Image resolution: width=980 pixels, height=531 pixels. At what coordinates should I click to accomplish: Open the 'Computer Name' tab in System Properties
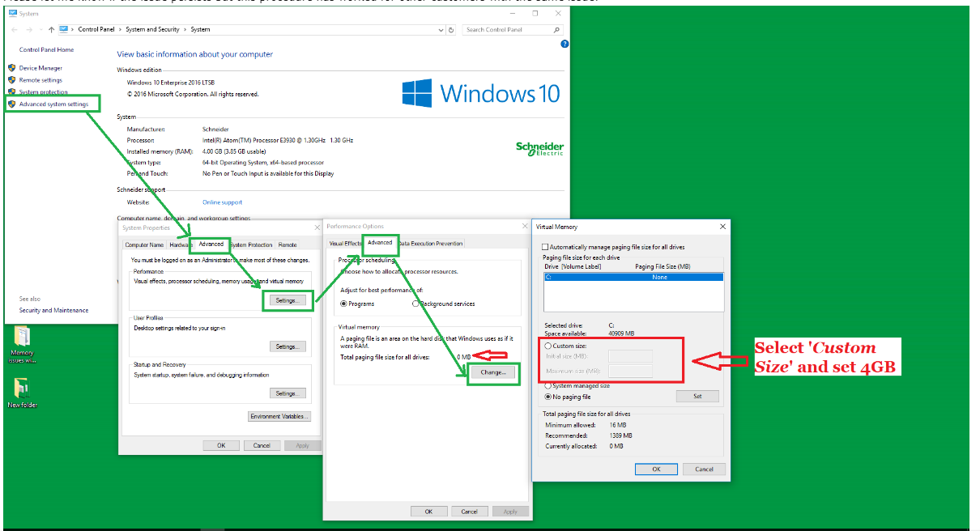tap(144, 244)
